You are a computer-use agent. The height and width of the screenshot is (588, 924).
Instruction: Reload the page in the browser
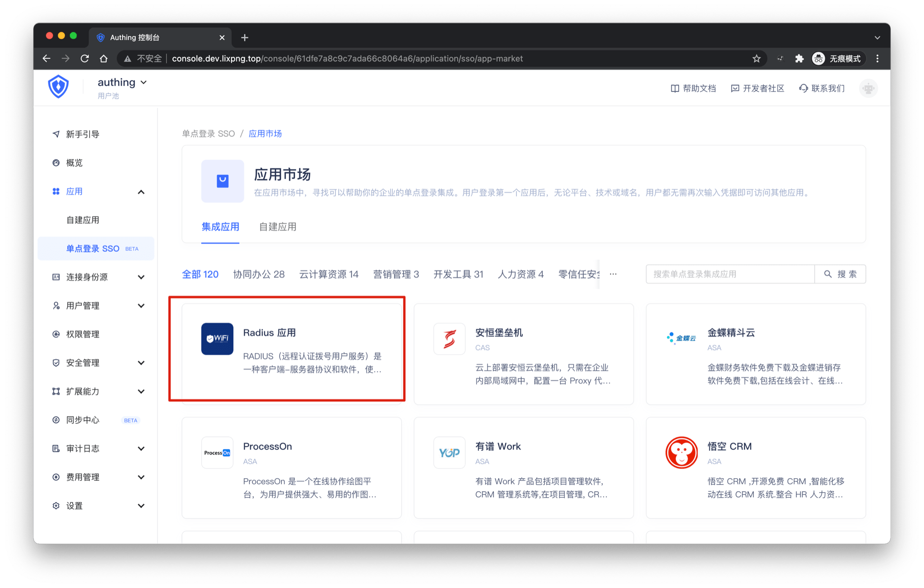tap(85, 58)
